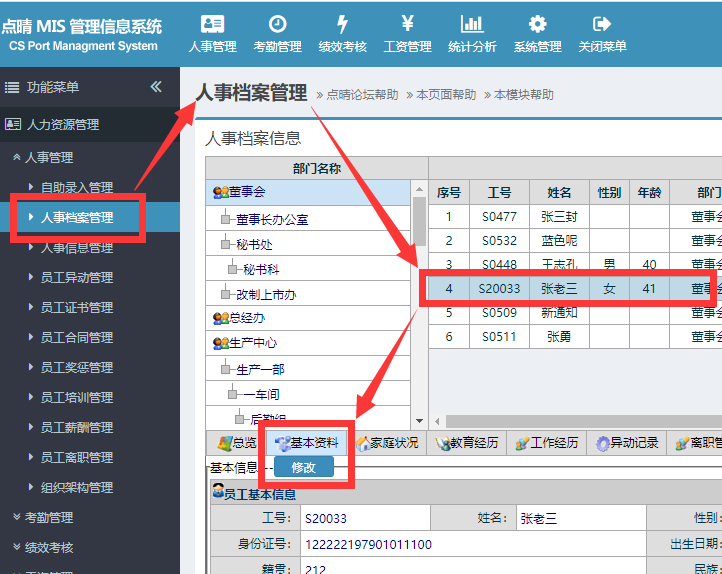Select 董事长办公室 in department tree

coord(271,219)
